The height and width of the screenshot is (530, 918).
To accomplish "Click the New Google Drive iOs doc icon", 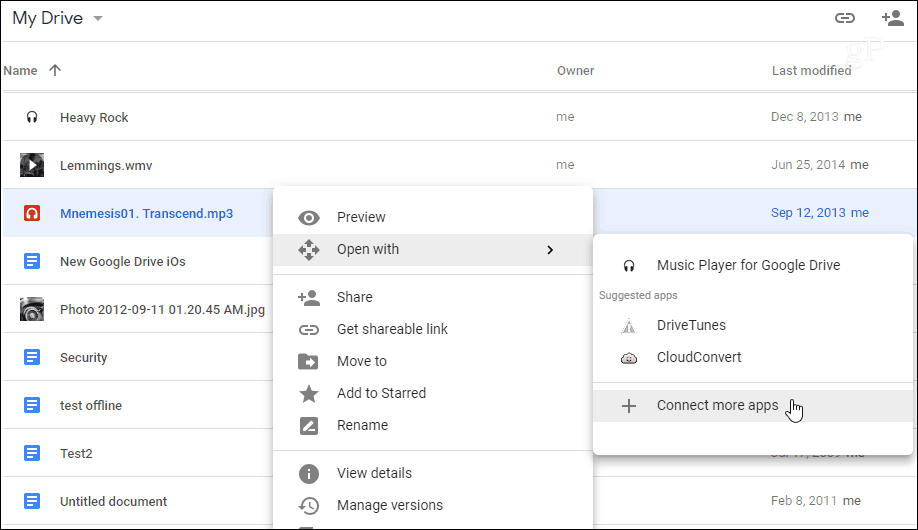I will tap(32, 261).
